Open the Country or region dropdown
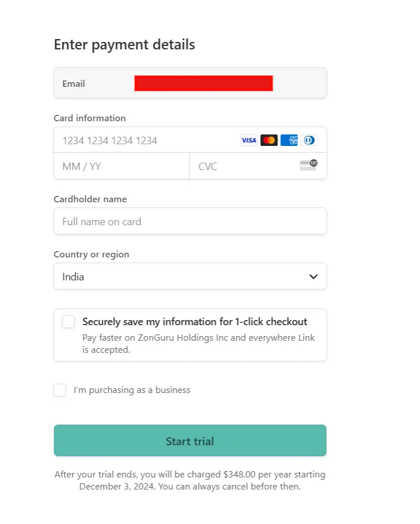The height and width of the screenshot is (524, 420). click(190, 276)
